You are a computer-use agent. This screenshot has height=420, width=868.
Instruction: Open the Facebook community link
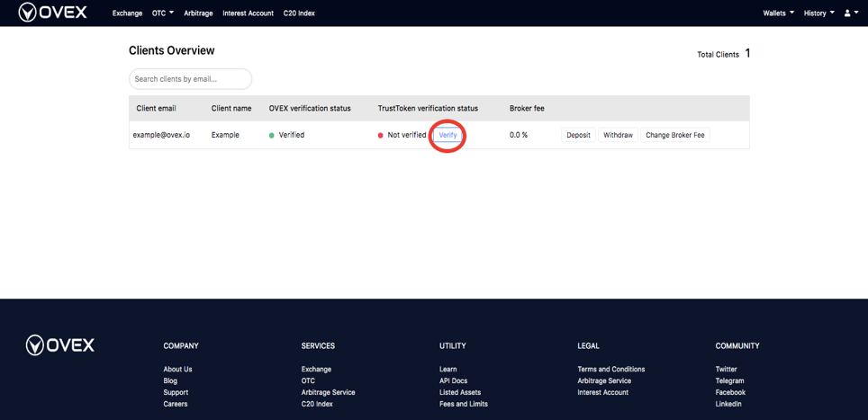tap(730, 392)
